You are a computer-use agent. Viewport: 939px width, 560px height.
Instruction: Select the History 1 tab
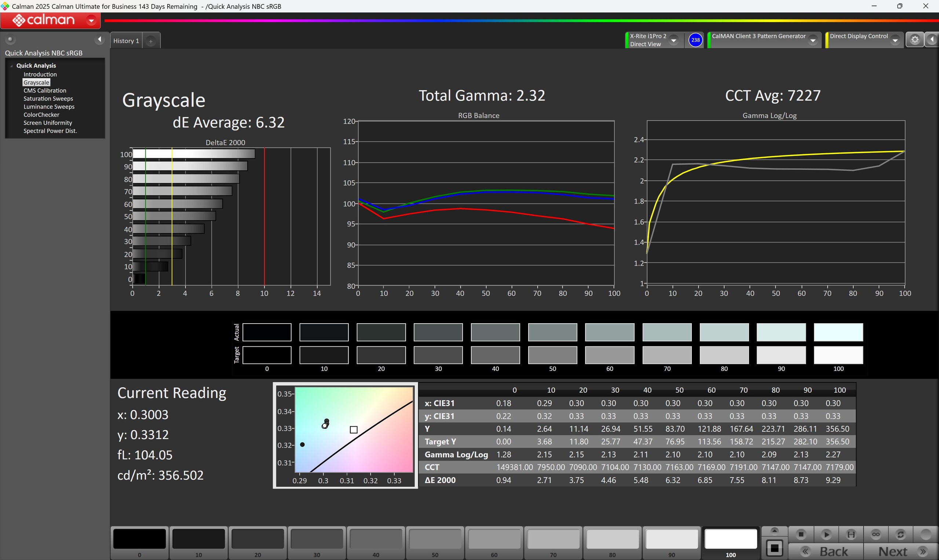pyautogui.click(x=126, y=41)
